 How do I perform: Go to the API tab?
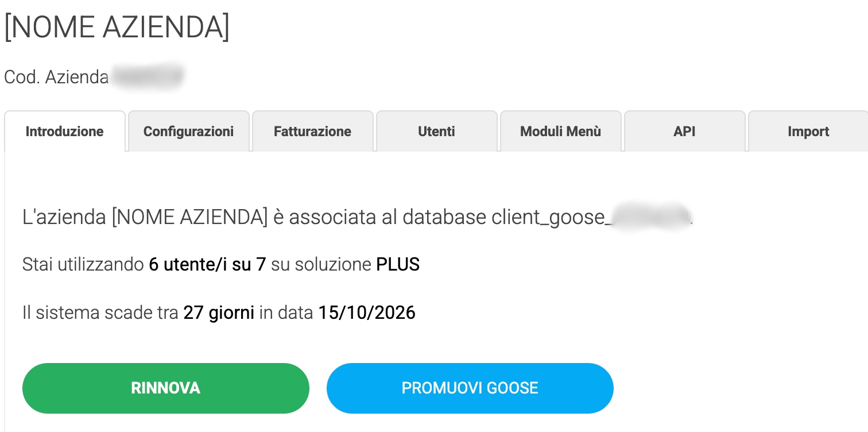pyautogui.click(x=684, y=131)
